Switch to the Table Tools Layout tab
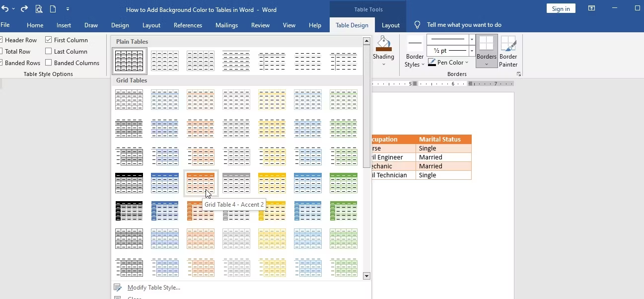644x299 pixels. coord(390,25)
